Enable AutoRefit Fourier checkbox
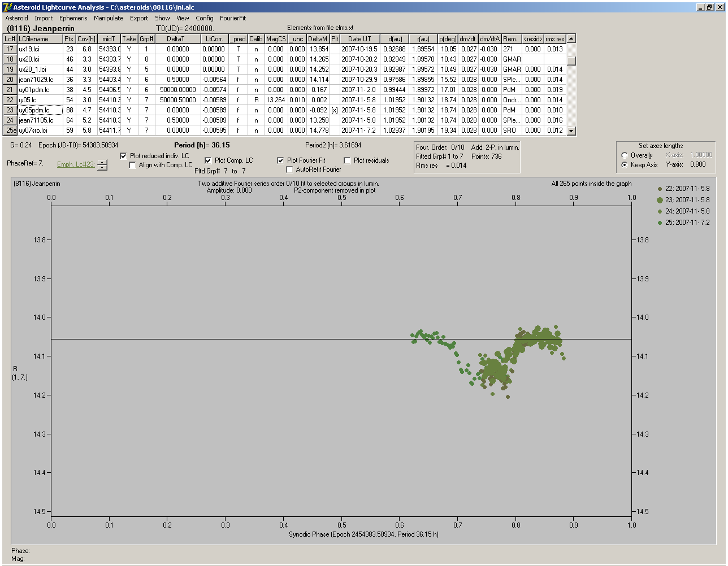This screenshot has height=566, width=728. [289, 169]
